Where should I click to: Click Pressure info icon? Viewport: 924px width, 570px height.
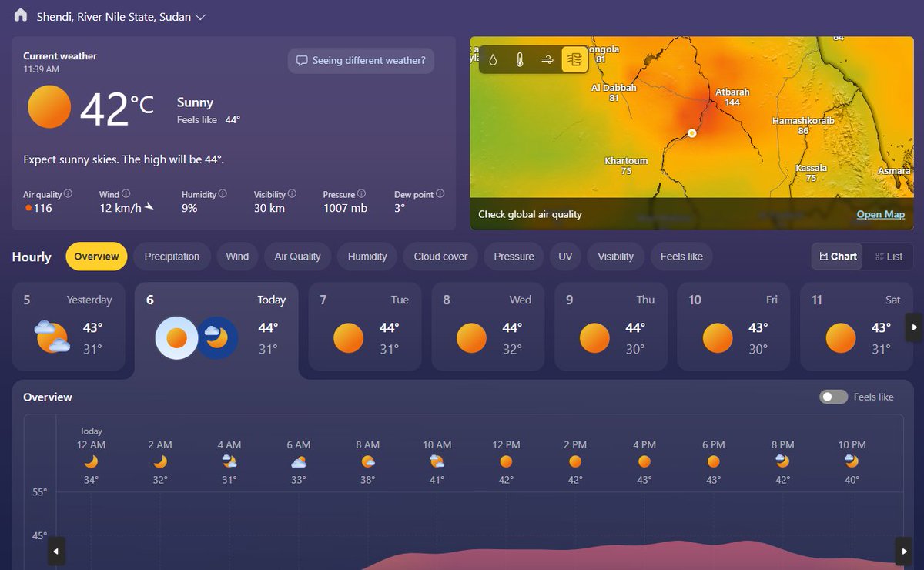361,194
